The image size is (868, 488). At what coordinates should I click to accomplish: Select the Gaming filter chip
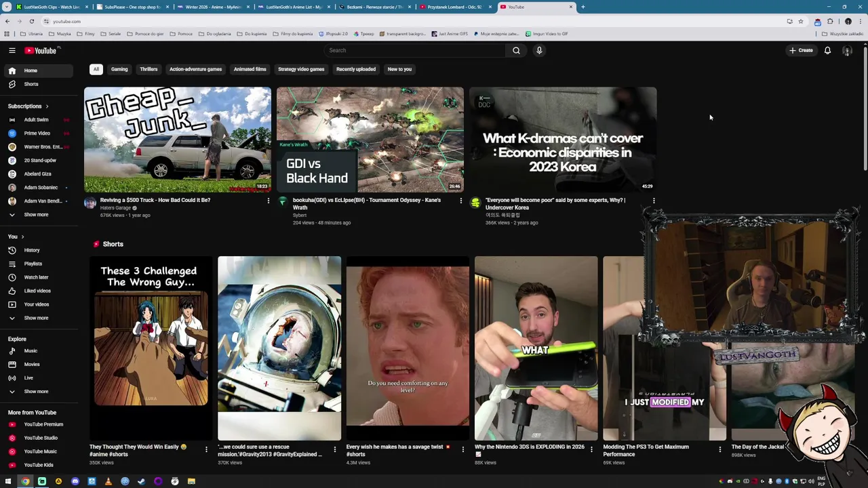pyautogui.click(x=119, y=69)
